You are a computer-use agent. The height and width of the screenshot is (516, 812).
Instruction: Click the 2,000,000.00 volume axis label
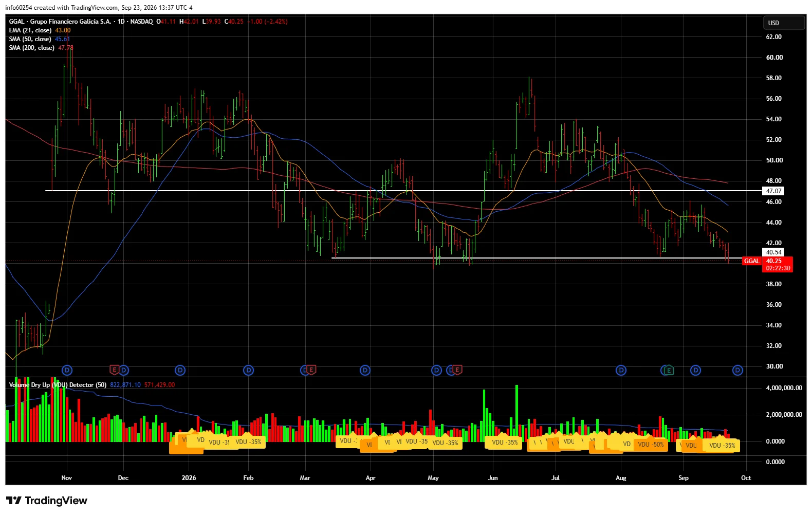784,415
